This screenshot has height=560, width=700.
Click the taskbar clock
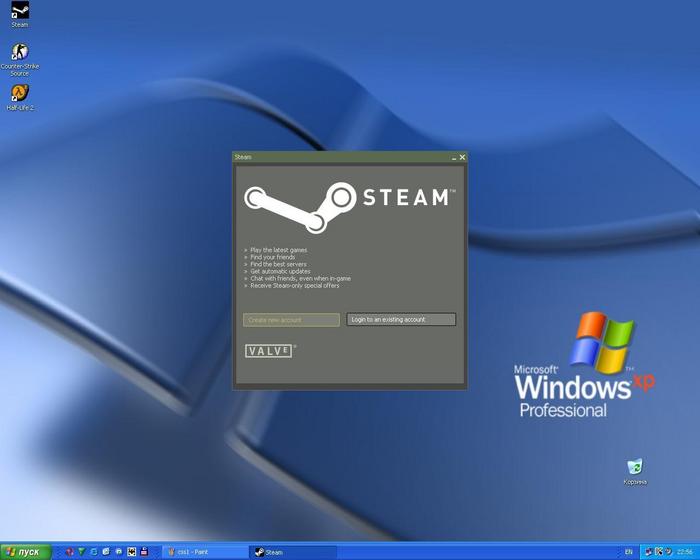pos(685,552)
